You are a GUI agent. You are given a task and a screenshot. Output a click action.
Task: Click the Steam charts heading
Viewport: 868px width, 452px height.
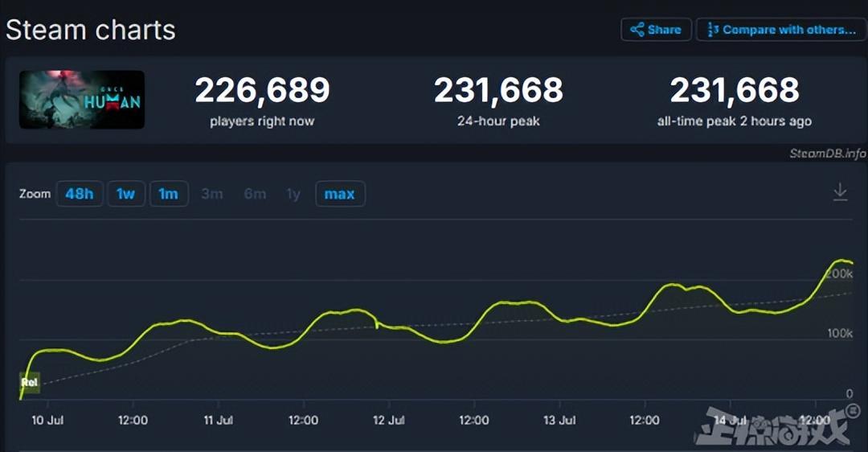pos(91,30)
